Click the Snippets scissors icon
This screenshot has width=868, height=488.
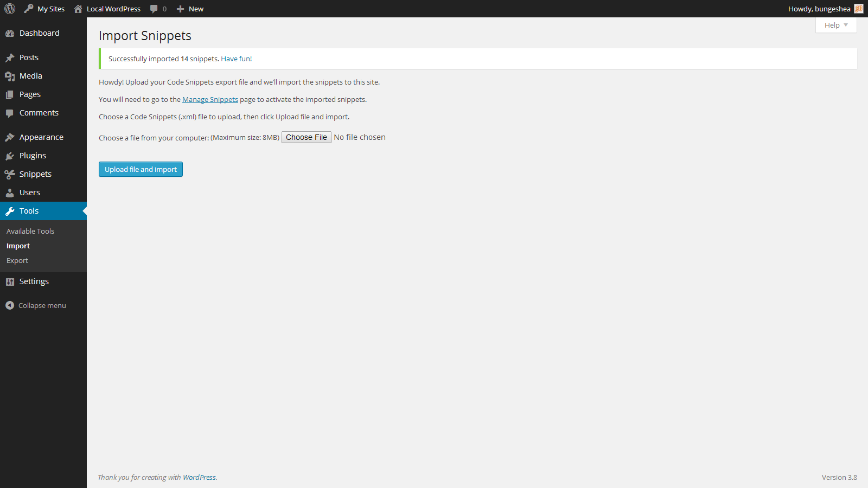10,174
